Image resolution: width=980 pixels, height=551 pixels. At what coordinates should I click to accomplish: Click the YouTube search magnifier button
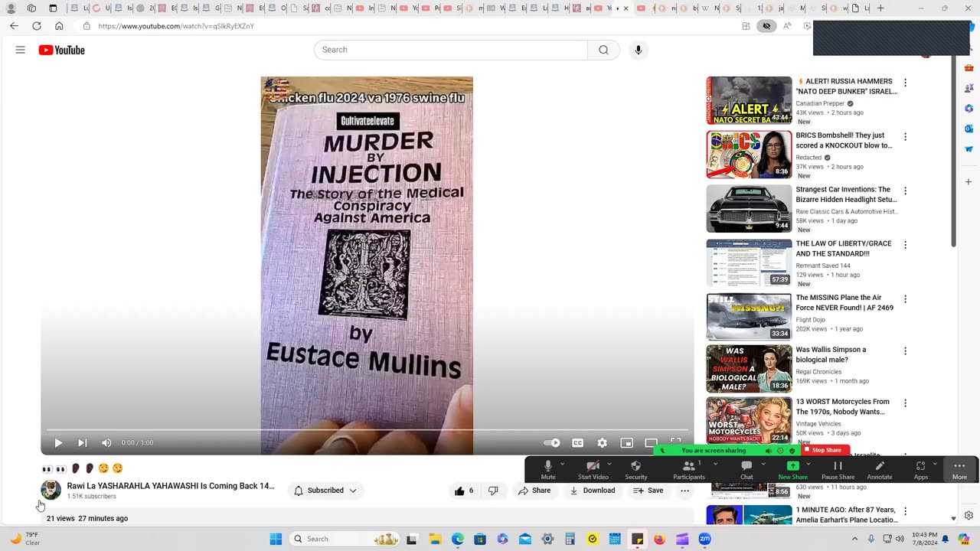603,50
